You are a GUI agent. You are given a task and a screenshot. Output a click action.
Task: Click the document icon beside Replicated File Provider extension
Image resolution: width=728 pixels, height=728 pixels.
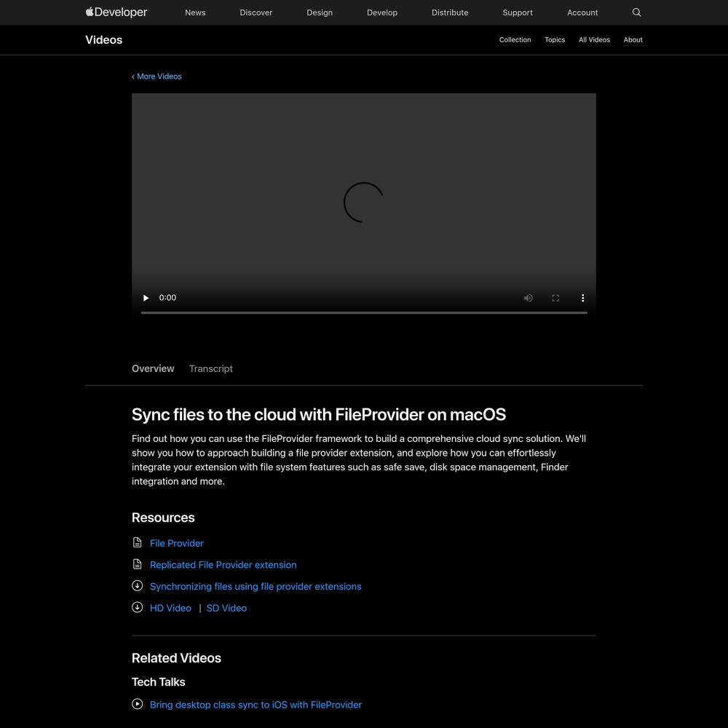tap(137, 564)
